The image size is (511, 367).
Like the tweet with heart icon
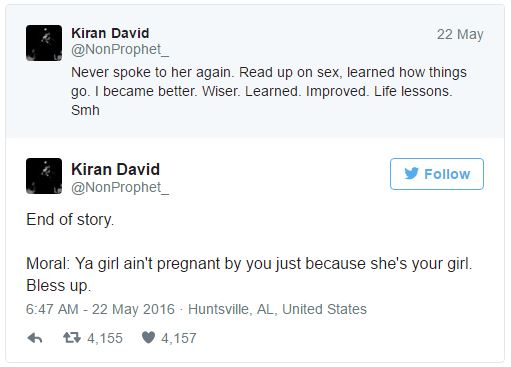[x=148, y=337]
